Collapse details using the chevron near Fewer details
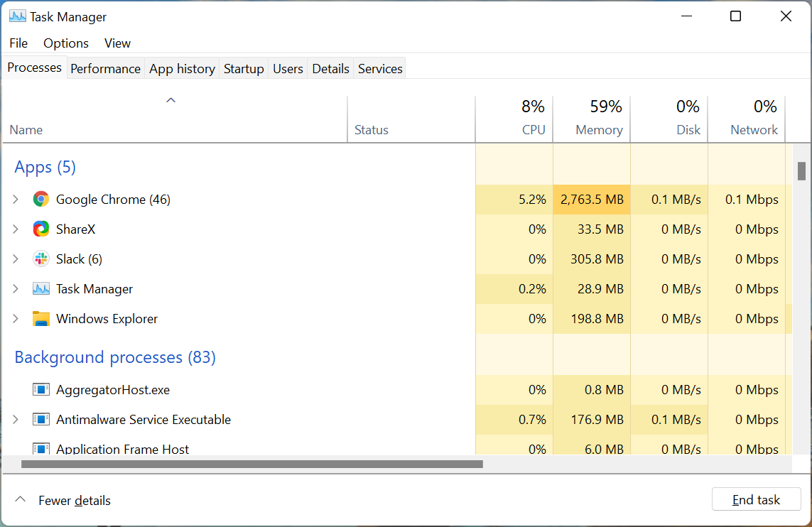The image size is (812, 527). pos(21,499)
